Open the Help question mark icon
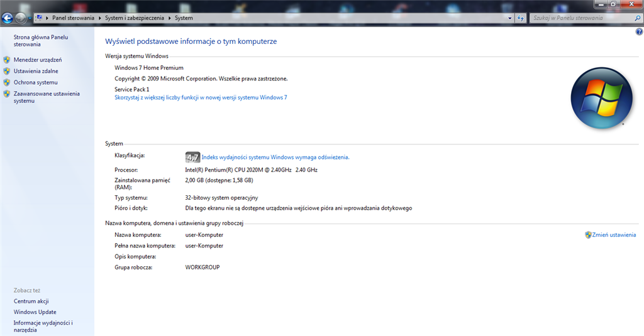Viewport: 644px width, 336px height. click(x=639, y=31)
